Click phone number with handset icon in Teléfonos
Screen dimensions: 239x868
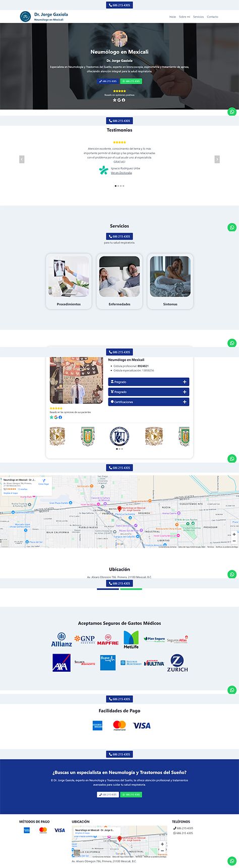point(183,828)
